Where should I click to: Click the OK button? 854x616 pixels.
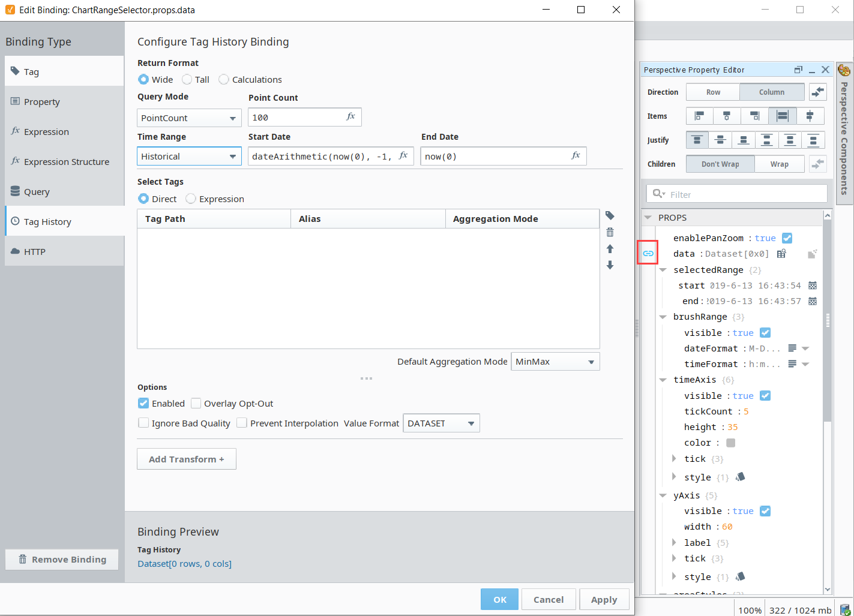[500, 599]
